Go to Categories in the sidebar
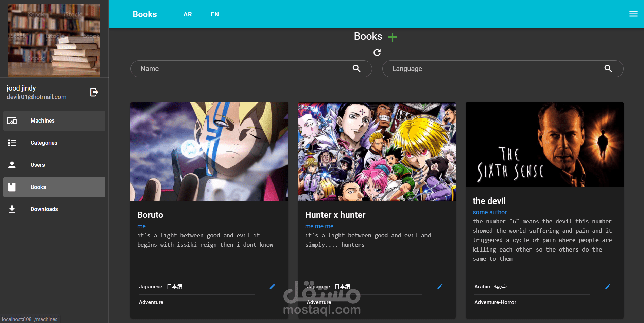Viewport: 644px width, 323px height. (x=54, y=143)
